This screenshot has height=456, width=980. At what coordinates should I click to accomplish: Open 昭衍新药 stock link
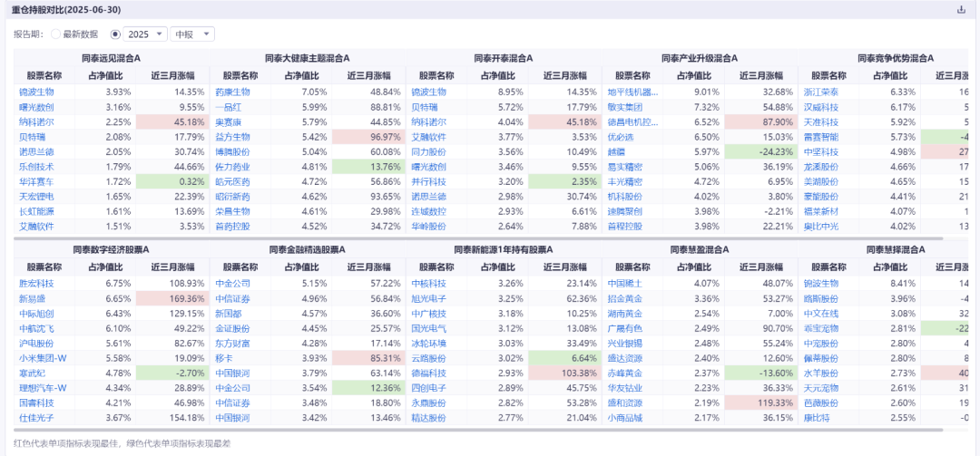point(232,197)
